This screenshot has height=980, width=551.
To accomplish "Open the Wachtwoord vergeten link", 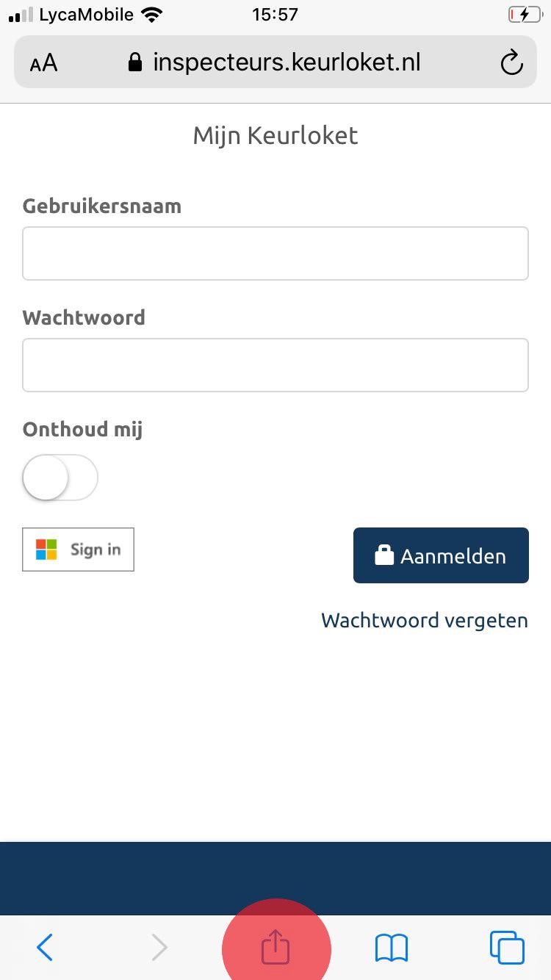I will pyautogui.click(x=425, y=620).
